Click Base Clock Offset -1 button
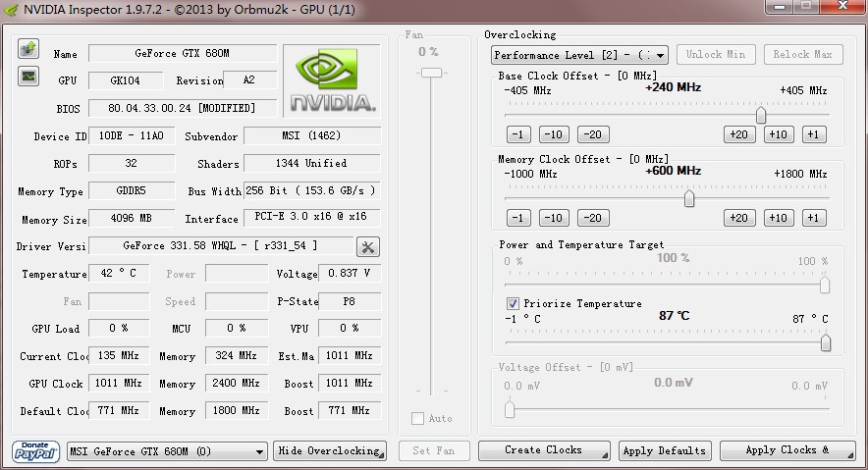This screenshot has width=868, height=470. [x=518, y=134]
